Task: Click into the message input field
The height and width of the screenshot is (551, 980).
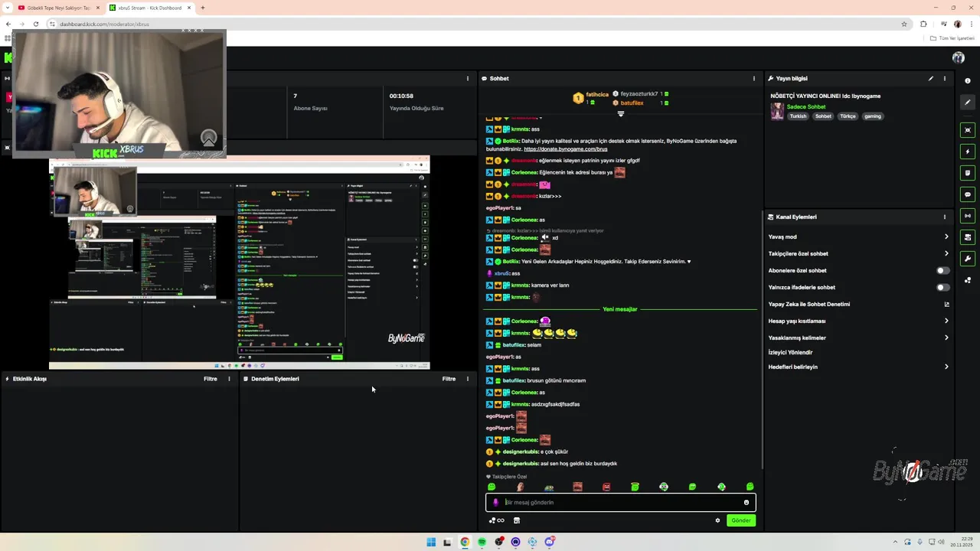Action: 621,502
